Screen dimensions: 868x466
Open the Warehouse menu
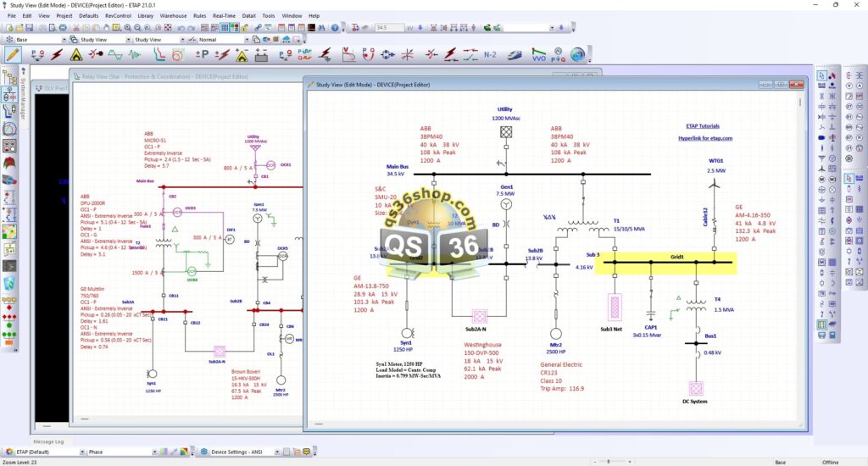173,15
